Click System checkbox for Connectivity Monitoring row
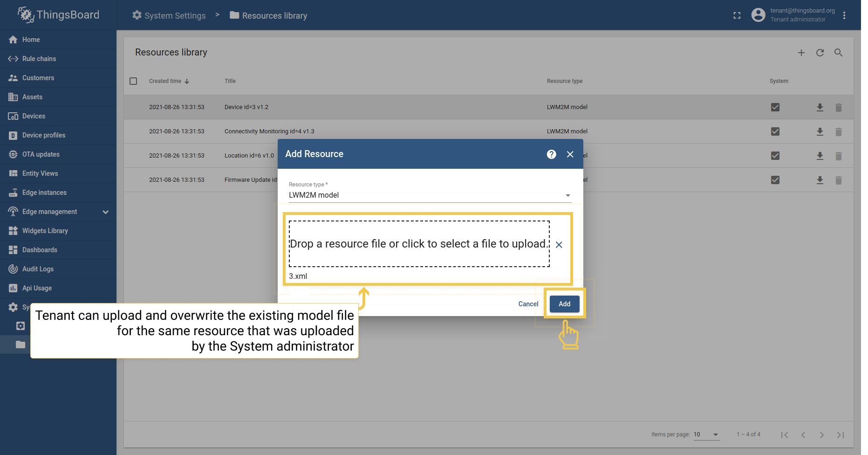 point(775,131)
